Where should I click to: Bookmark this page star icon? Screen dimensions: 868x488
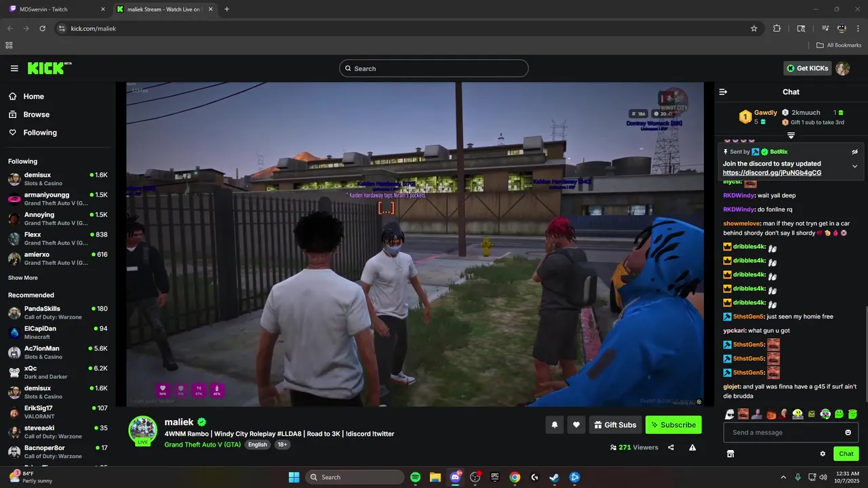(753, 28)
